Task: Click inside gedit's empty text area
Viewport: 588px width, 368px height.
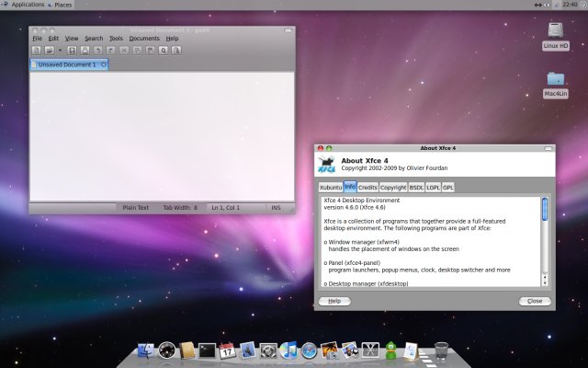Action: (162, 136)
